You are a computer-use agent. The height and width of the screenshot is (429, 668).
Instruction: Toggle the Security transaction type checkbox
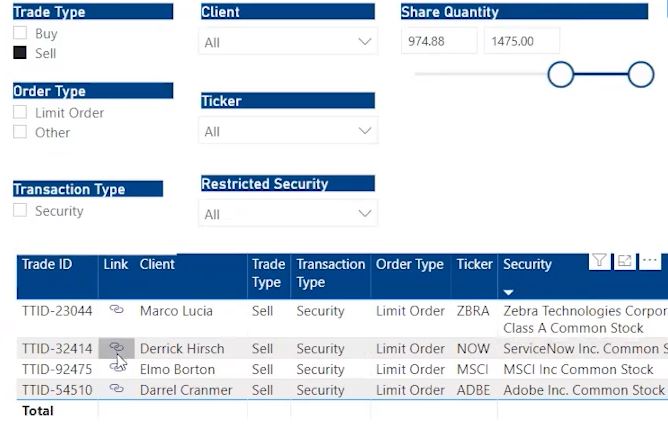[20, 211]
